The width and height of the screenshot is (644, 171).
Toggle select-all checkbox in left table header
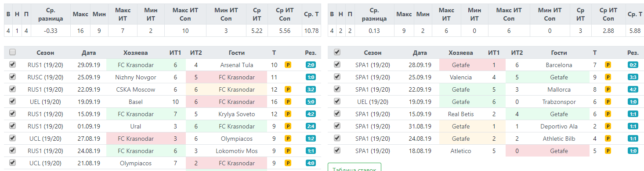[13, 52]
